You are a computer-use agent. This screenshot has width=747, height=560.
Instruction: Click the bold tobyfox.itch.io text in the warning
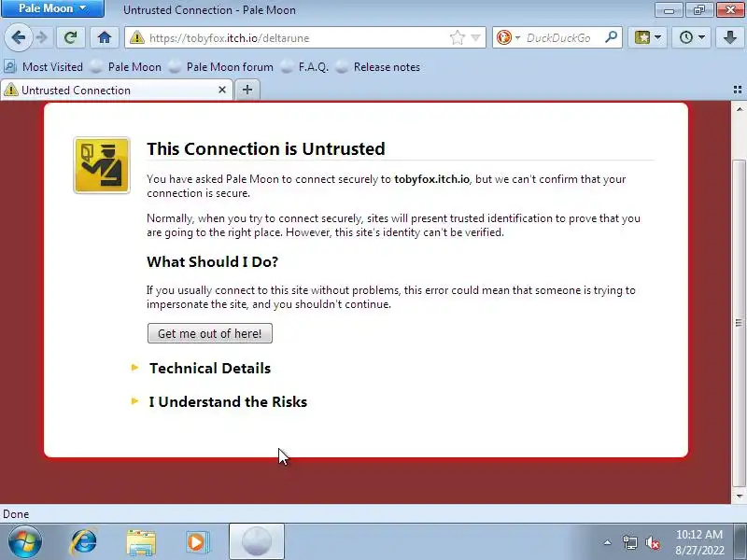(x=431, y=179)
